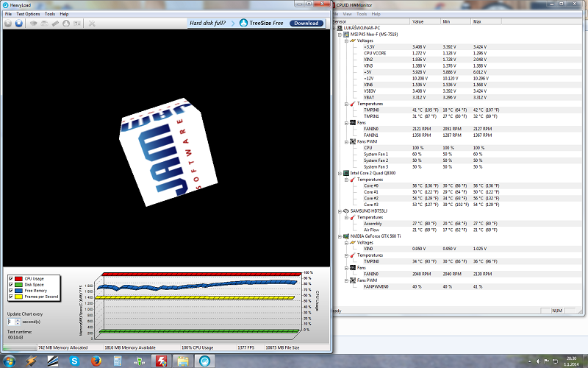
Task: Stop the running HeavyLoad test
Action: click(x=19, y=24)
